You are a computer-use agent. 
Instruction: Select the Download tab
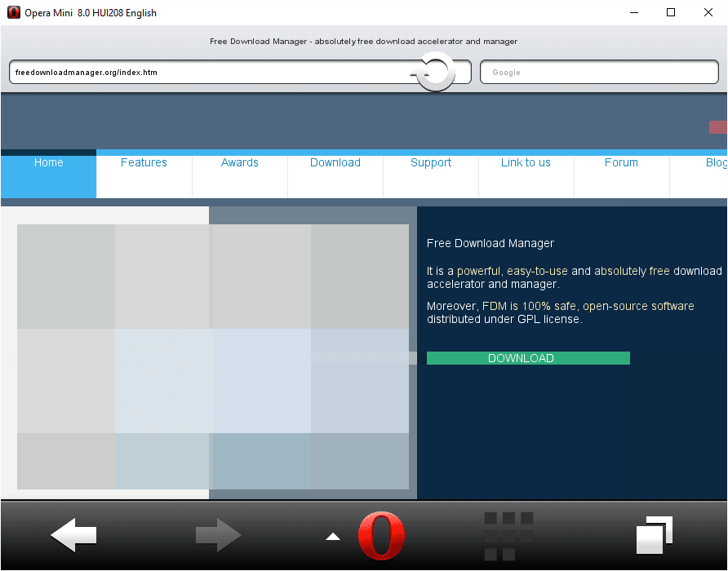click(x=335, y=162)
